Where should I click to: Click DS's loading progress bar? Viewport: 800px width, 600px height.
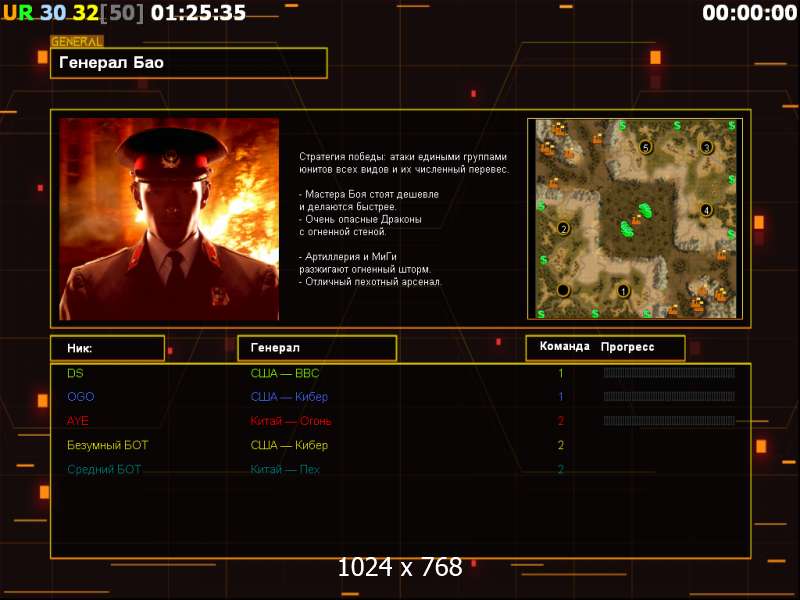coord(669,373)
